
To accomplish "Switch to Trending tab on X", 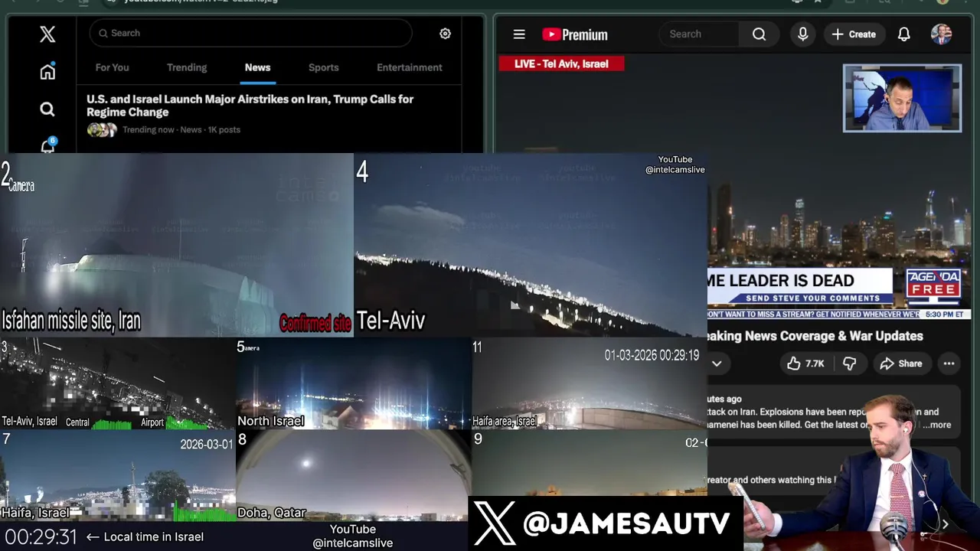I will click(187, 67).
